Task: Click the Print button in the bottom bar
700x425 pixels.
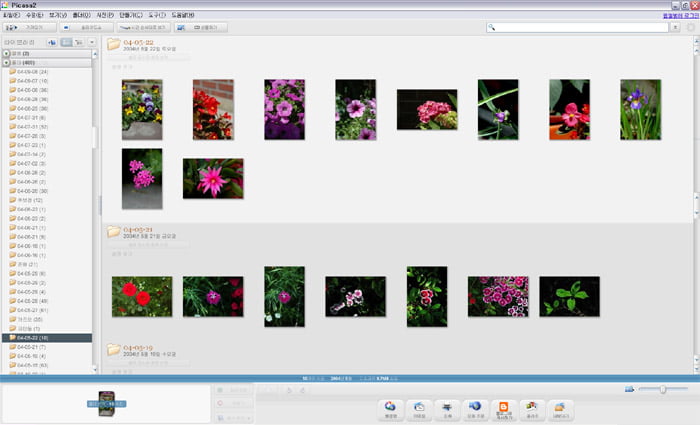Action: [447, 409]
